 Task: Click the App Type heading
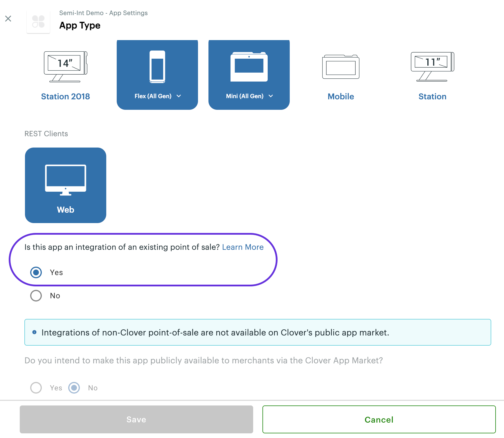(80, 26)
